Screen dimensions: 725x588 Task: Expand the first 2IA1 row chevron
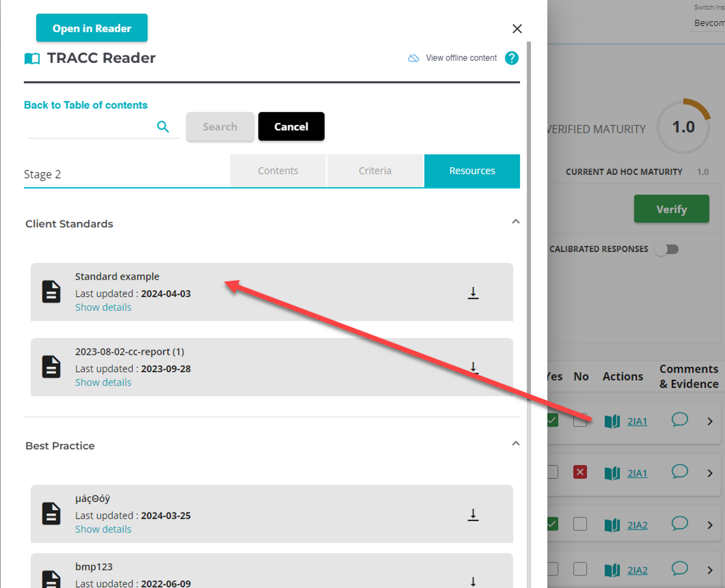(x=710, y=421)
